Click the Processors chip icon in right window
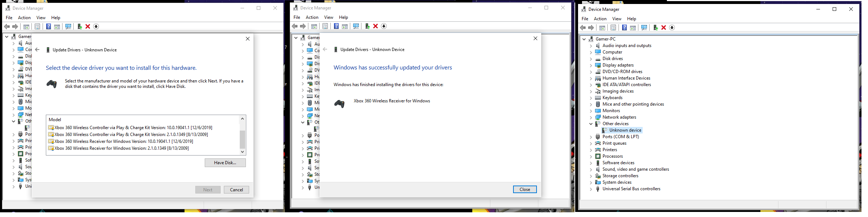This screenshot has height=217, width=868. 598,156
